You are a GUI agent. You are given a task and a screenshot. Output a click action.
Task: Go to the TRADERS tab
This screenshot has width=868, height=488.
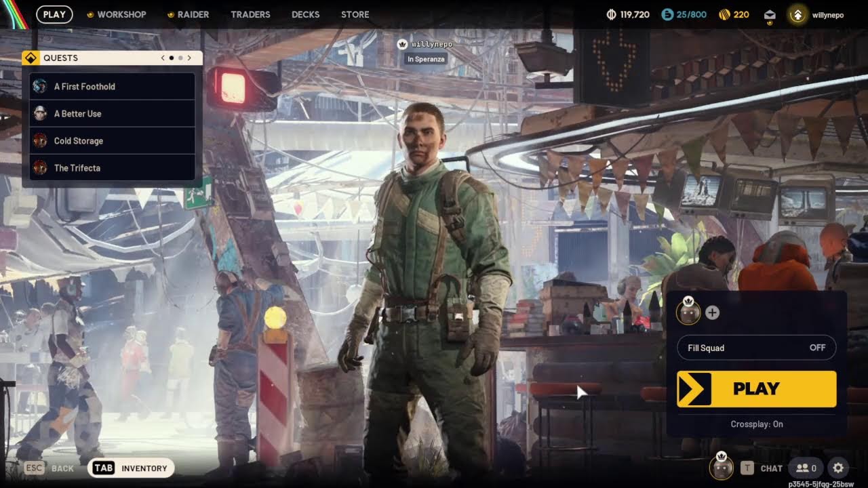[250, 14]
